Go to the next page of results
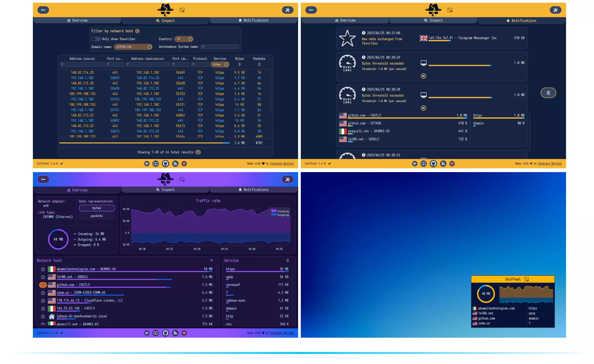The image size is (594, 364). 198,152
